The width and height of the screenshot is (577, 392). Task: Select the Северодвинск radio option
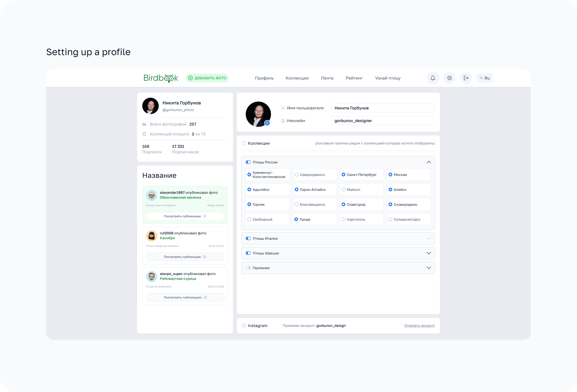(x=296, y=175)
